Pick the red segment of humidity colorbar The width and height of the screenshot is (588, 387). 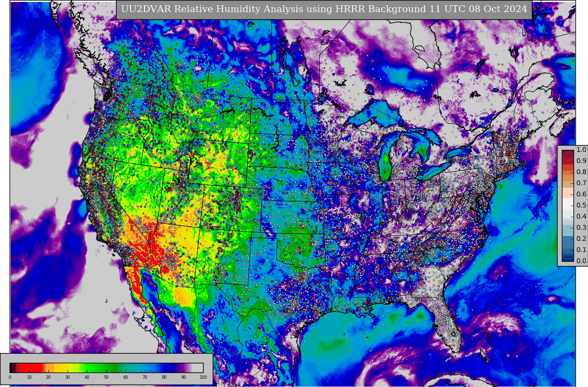pyautogui.click(x=31, y=368)
